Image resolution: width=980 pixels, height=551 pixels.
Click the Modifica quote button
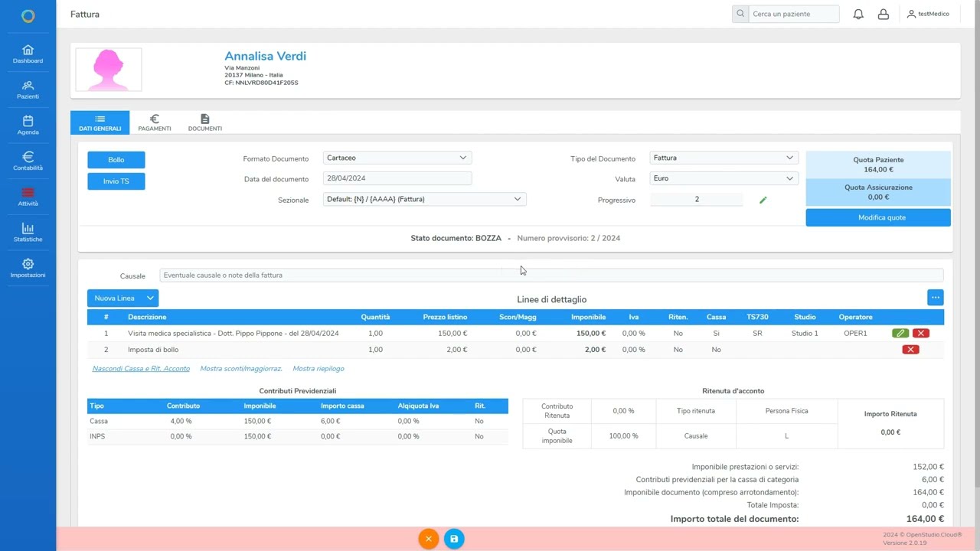point(878,217)
